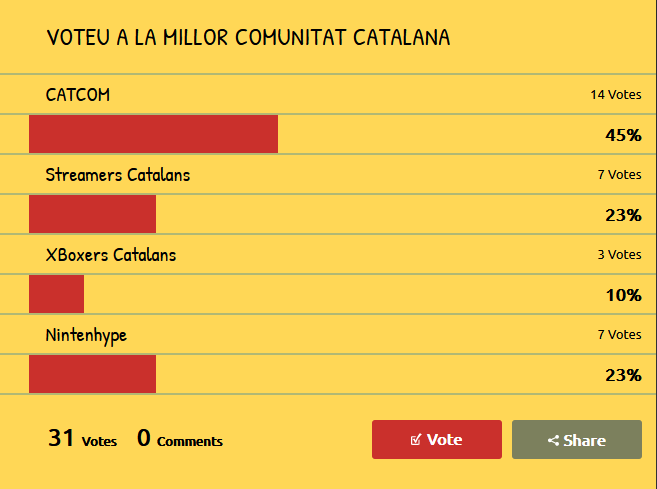Click the Streamers Catalans red bar

[92, 214]
